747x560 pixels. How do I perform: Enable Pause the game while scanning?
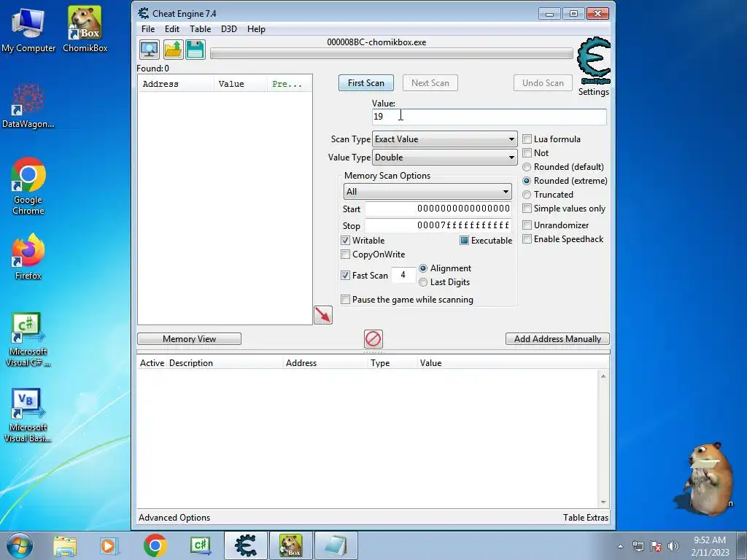pyautogui.click(x=345, y=300)
